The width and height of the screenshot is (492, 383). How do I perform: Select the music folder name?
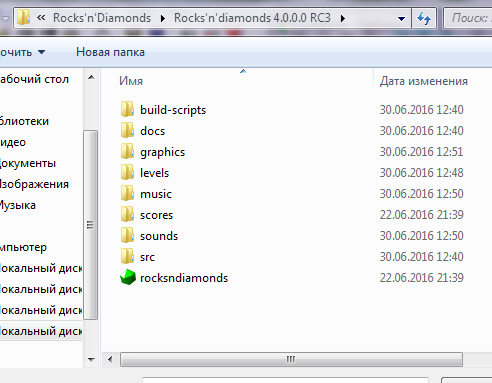tap(156, 194)
